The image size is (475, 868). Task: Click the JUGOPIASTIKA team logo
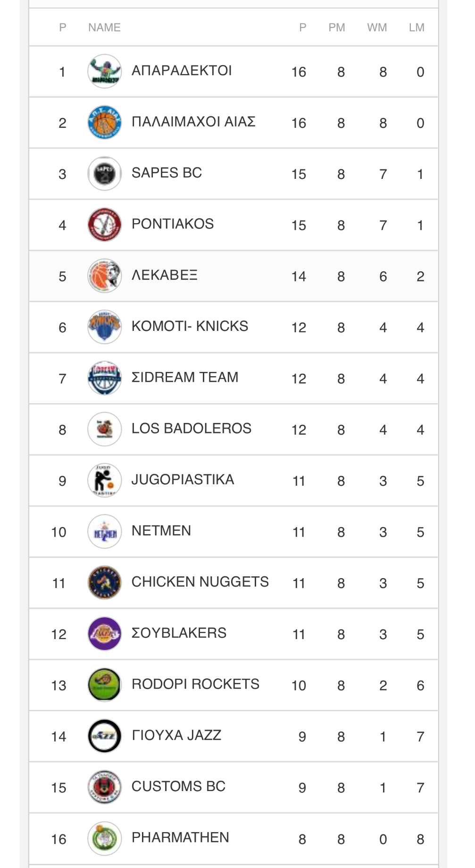point(105,480)
